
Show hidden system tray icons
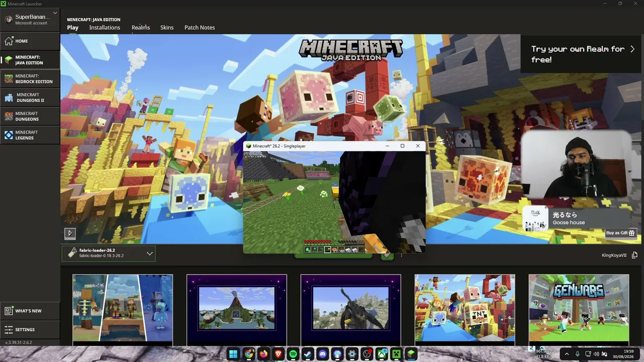tap(567, 354)
